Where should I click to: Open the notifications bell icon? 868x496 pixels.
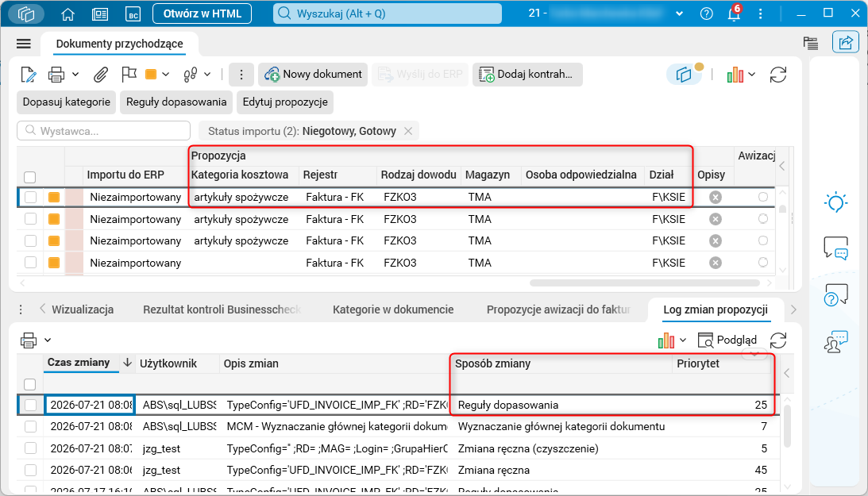tap(734, 13)
